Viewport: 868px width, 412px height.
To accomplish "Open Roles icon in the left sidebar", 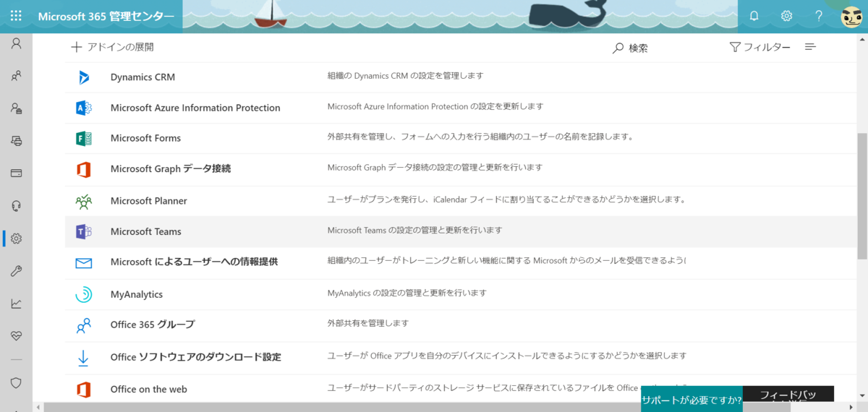I will point(16,108).
